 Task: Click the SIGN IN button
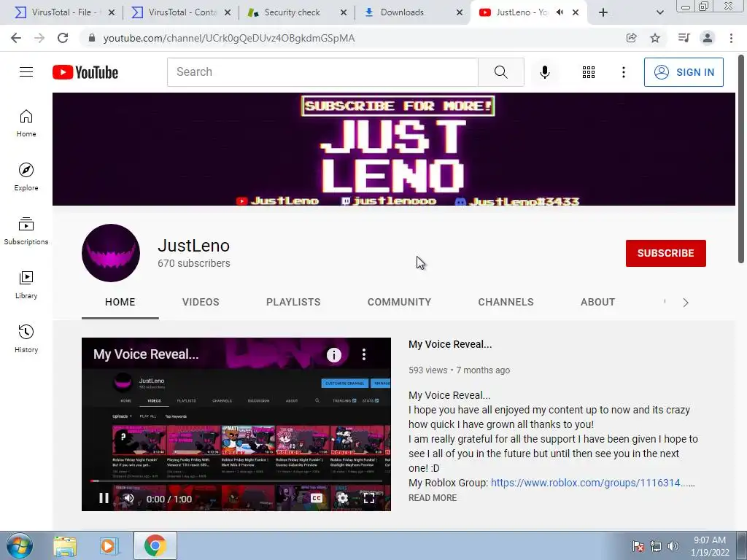tap(684, 72)
